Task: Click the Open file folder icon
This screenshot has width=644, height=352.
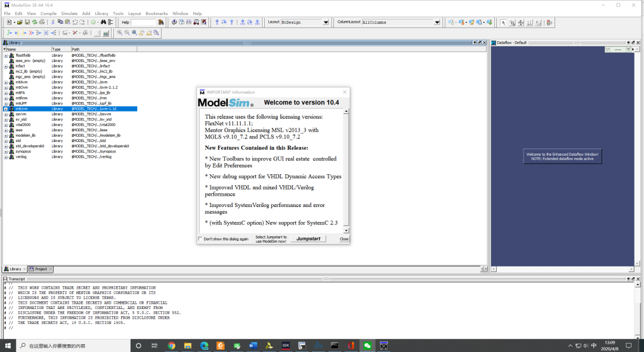Action: (x=20, y=22)
